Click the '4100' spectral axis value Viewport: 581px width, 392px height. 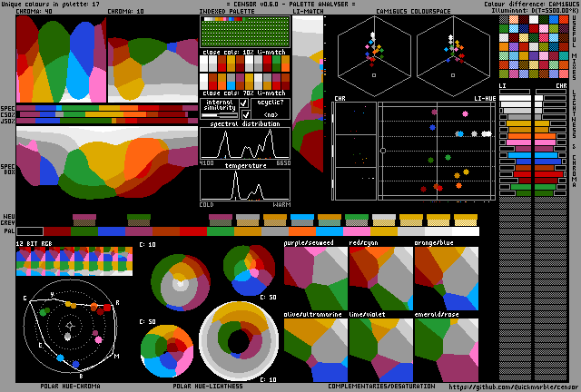pos(206,163)
